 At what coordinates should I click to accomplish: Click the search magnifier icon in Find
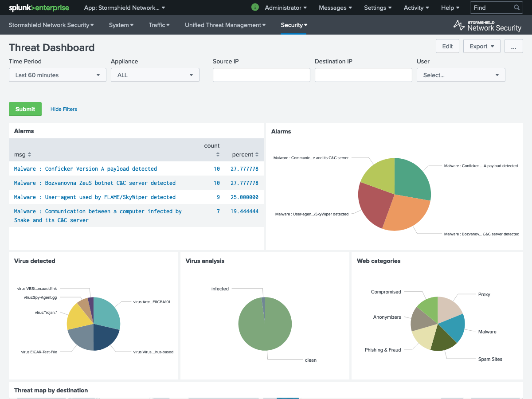tap(516, 8)
